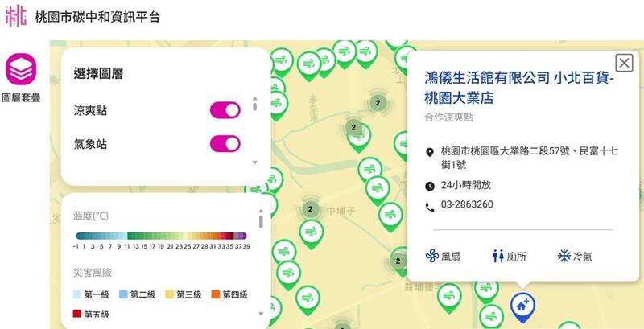Click the location pin icon beside address

pos(430,153)
